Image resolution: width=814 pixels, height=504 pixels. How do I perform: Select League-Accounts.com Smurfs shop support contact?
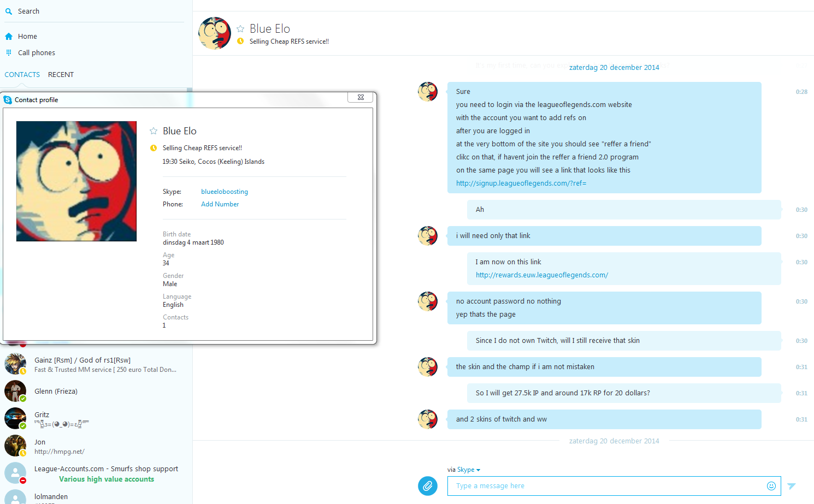pyautogui.click(x=96, y=473)
